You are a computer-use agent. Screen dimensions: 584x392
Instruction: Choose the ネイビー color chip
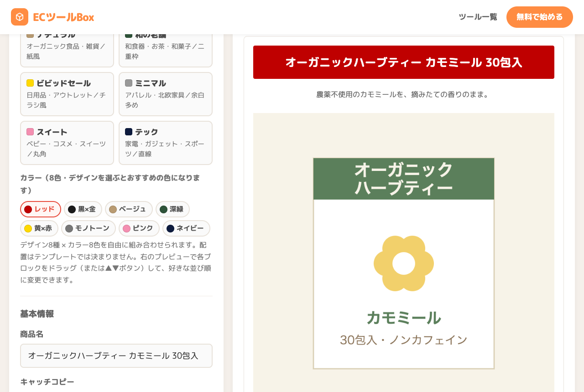tap(186, 228)
